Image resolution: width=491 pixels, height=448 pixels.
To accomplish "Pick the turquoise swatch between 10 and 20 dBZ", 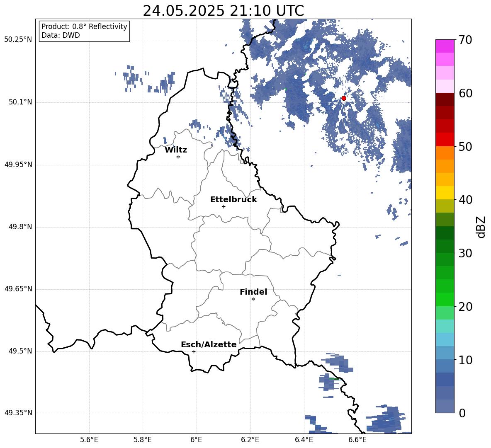I will pos(445,326).
